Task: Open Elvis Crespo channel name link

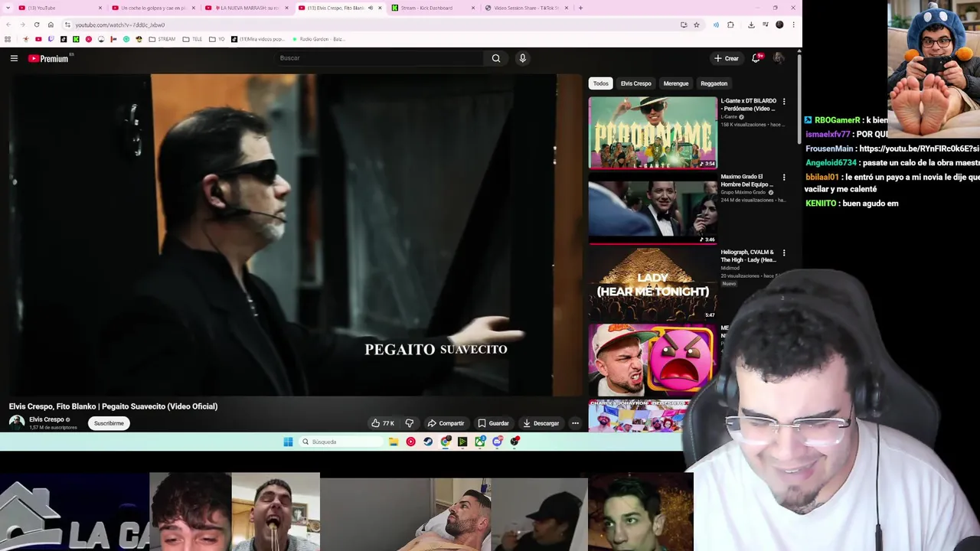Action: pyautogui.click(x=47, y=419)
